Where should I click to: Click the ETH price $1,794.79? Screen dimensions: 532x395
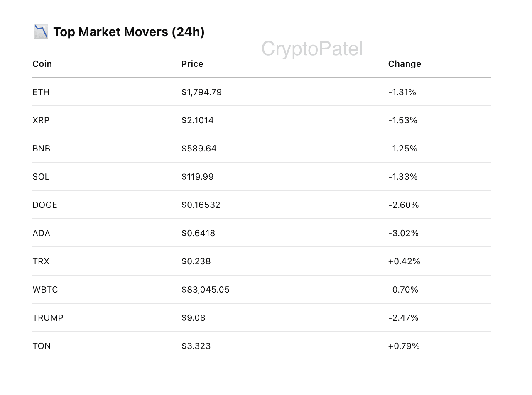pyautogui.click(x=201, y=92)
